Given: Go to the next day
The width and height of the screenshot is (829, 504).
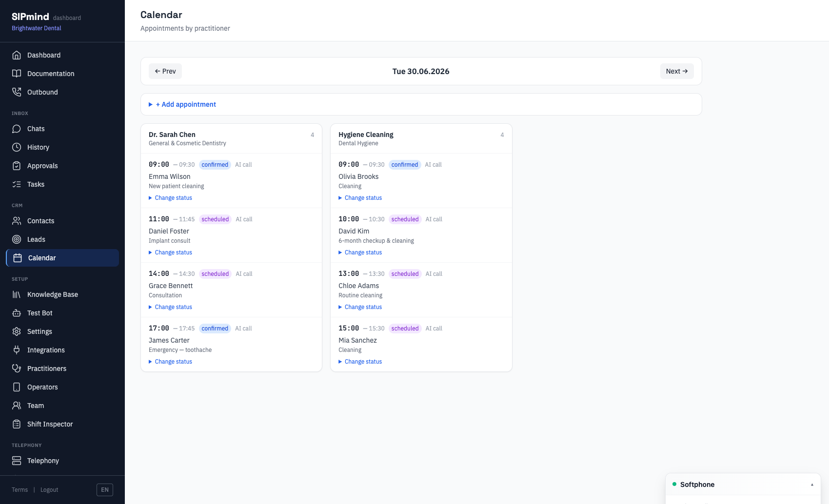Looking at the screenshot, I should click(x=677, y=71).
